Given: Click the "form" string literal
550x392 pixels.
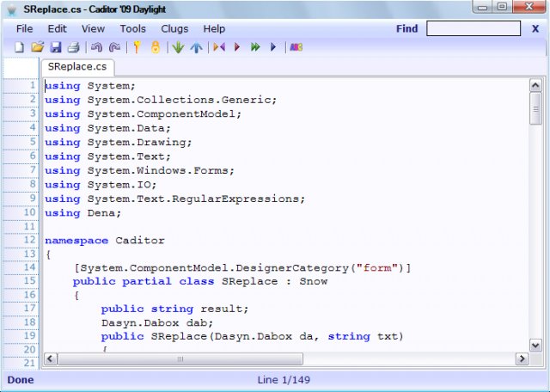Looking at the screenshot, I should tap(377, 268).
